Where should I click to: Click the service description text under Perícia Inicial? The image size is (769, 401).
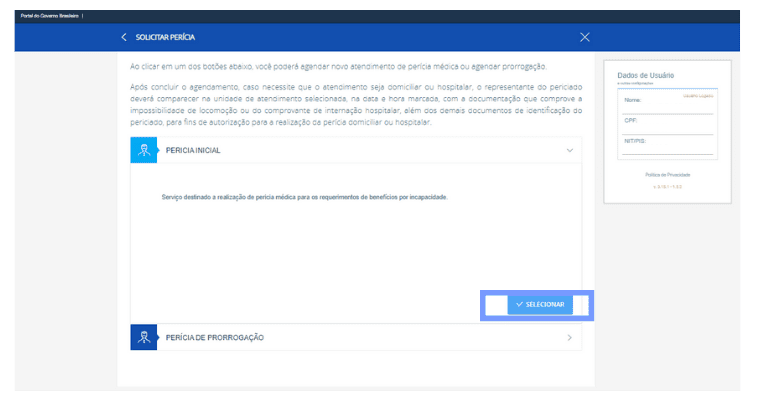click(x=304, y=197)
